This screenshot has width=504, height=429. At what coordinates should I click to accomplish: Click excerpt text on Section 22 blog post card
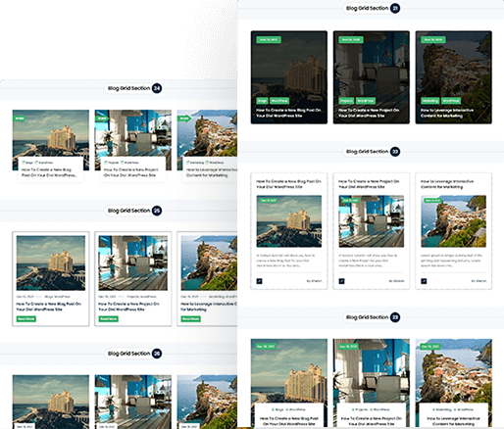coord(286,261)
